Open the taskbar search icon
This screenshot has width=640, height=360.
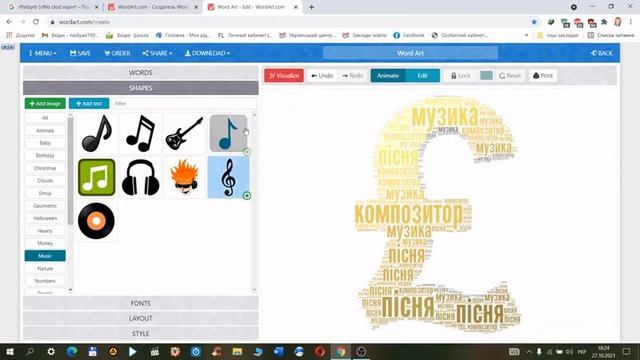30,351
